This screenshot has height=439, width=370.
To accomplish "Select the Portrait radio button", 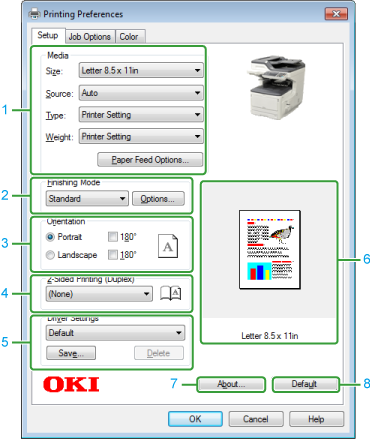I will (x=50, y=237).
